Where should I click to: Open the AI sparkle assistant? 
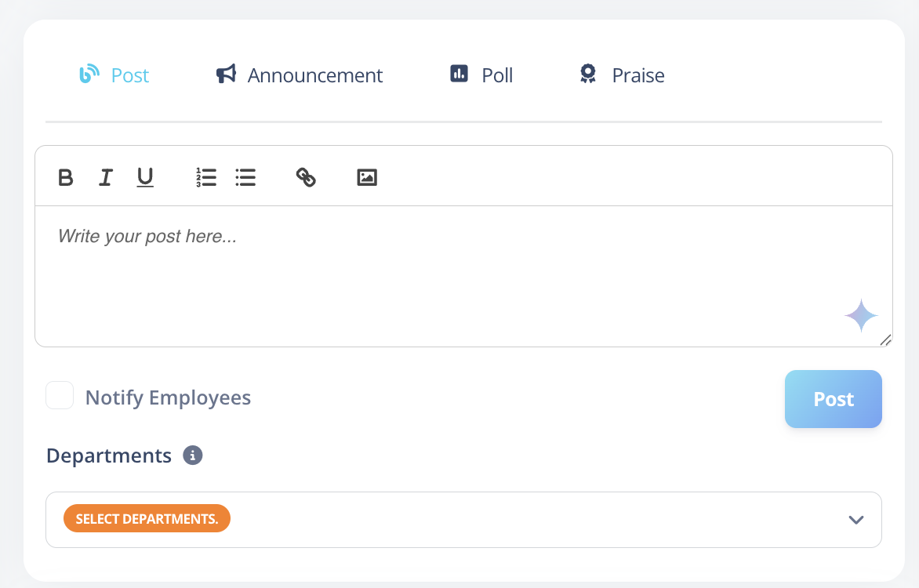[x=861, y=315]
